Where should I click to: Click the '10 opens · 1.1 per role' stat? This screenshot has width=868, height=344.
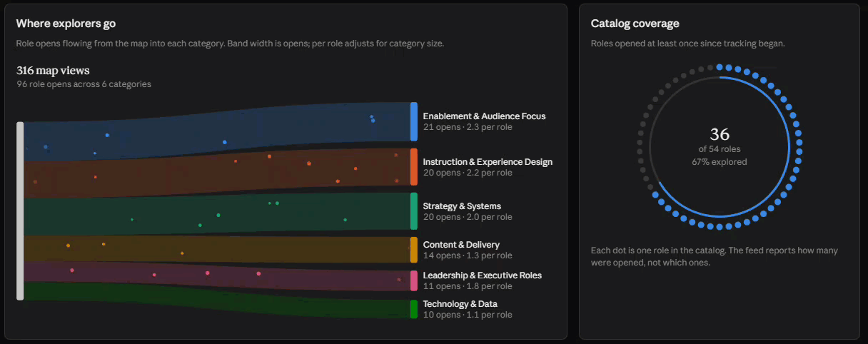pos(468,315)
